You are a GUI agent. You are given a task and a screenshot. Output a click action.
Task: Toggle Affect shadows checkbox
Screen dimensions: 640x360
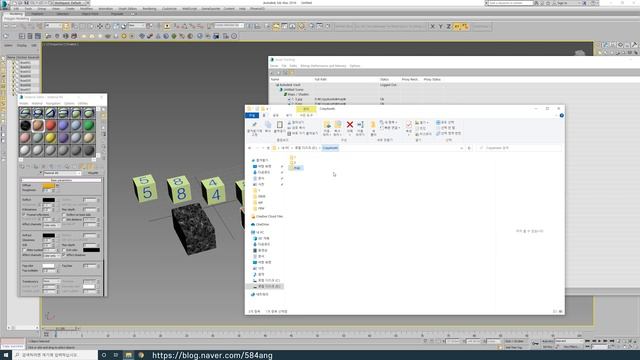(x=64, y=255)
